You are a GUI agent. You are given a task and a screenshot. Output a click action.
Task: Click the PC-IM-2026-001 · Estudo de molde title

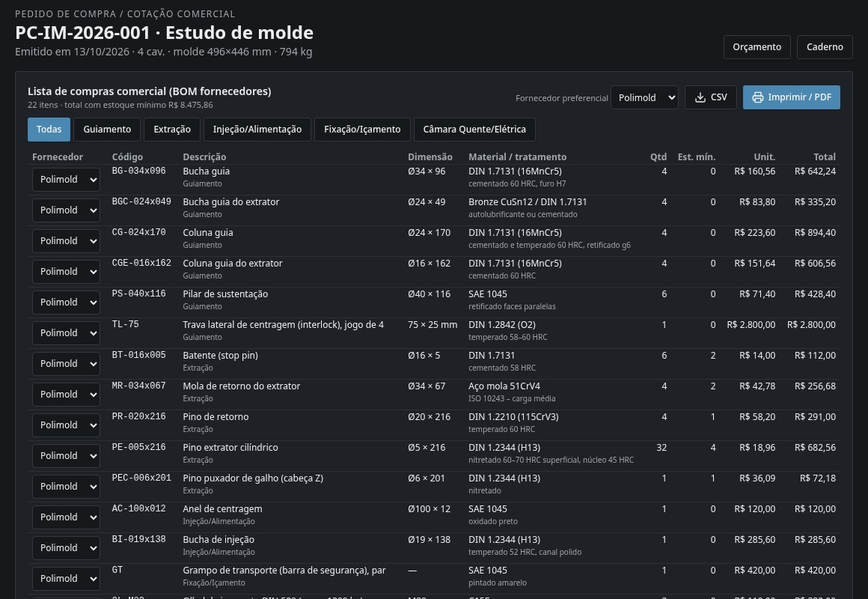click(x=165, y=33)
